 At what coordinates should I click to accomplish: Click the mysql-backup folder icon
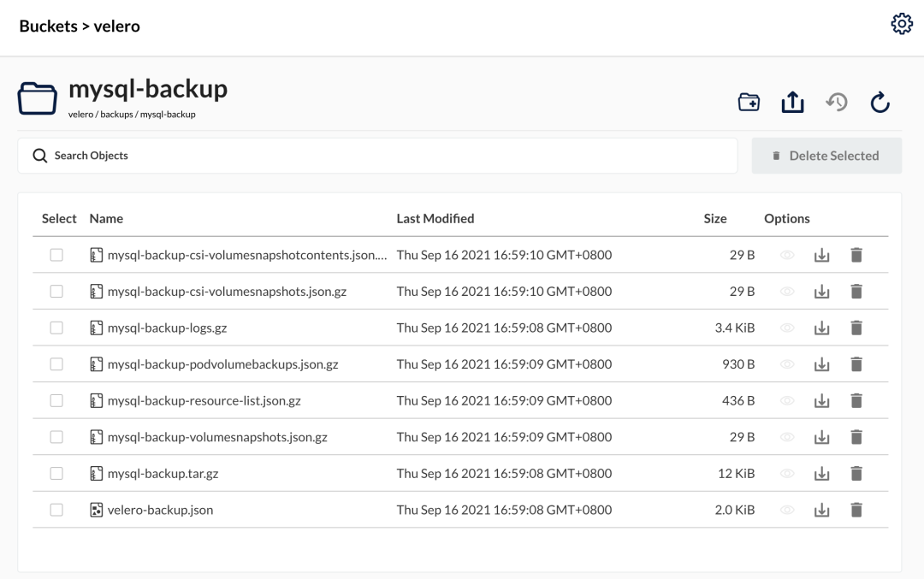[x=37, y=98]
